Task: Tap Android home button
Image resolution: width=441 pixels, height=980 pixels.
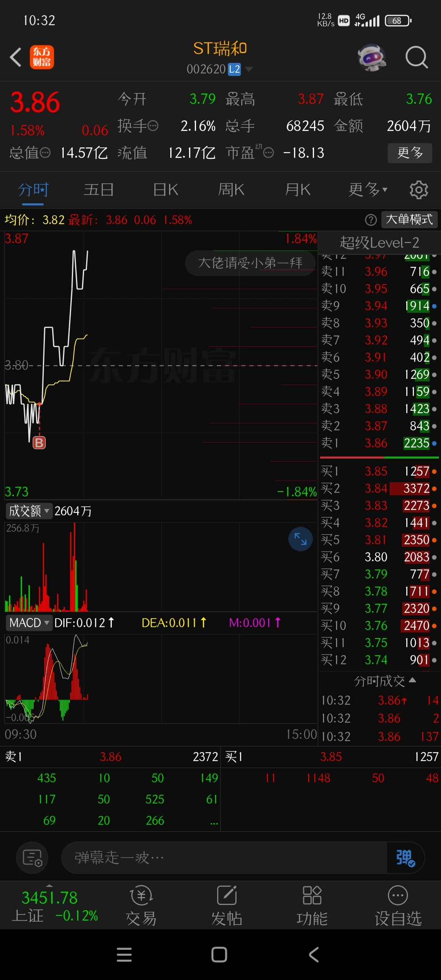Action: [x=219, y=955]
